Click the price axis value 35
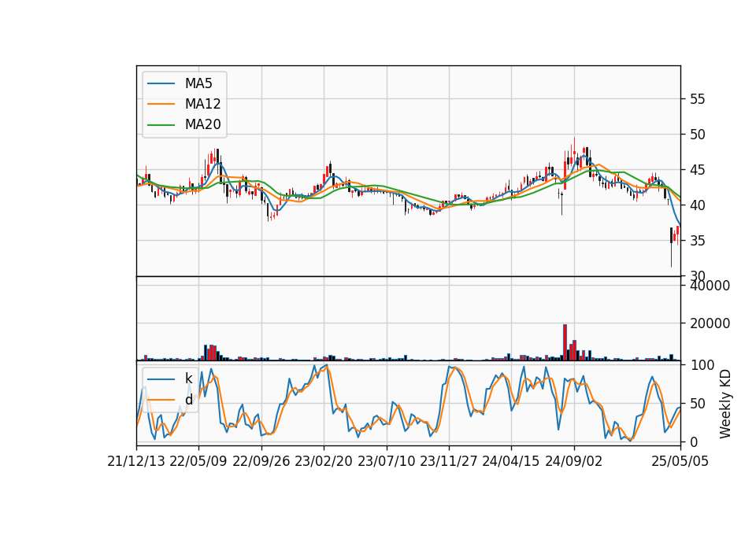 point(698,241)
